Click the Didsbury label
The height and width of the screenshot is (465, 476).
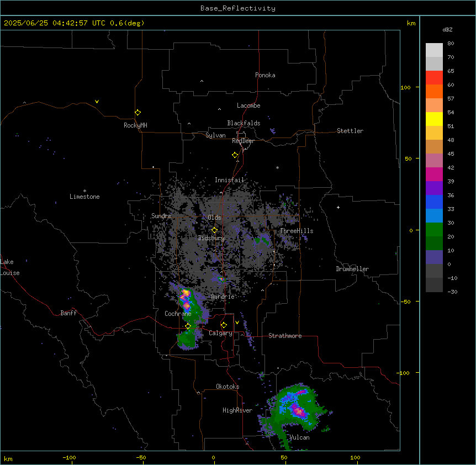[x=211, y=238]
